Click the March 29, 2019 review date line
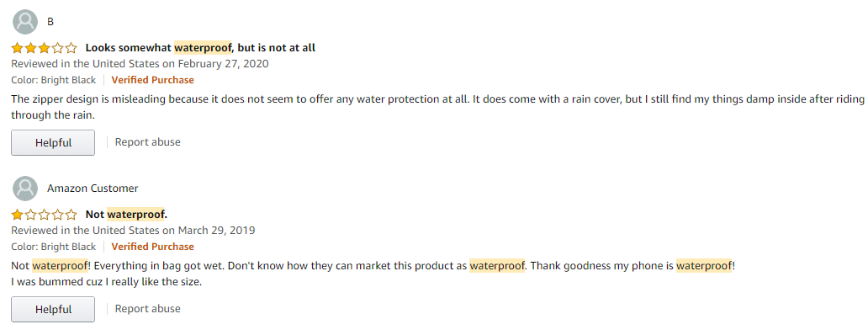868x335 pixels. [x=134, y=230]
